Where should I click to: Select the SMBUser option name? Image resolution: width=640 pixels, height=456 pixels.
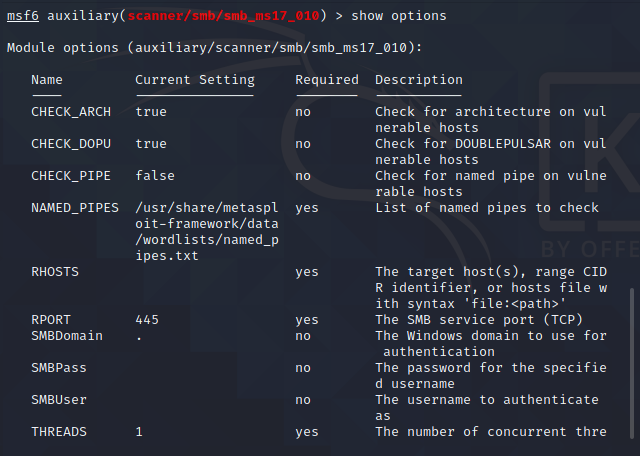(x=59, y=400)
